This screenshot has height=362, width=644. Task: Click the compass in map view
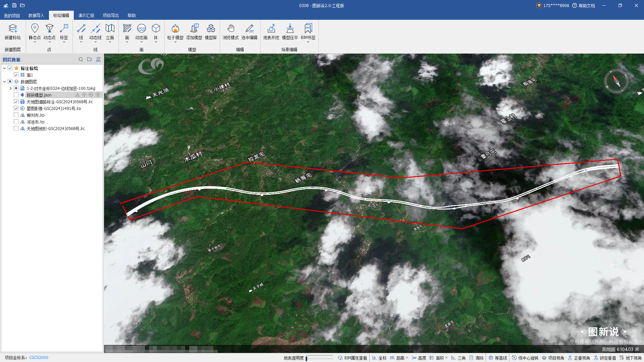[x=616, y=81]
